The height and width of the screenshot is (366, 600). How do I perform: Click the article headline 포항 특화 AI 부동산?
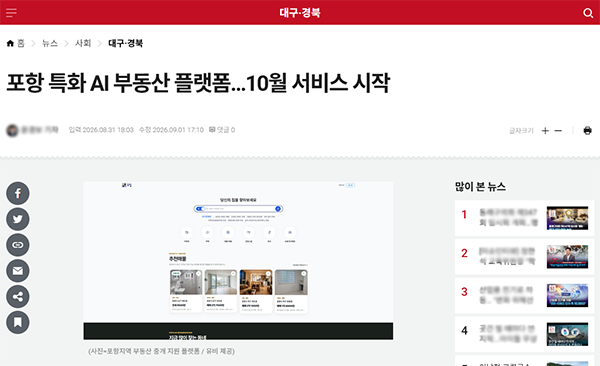point(198,82)
